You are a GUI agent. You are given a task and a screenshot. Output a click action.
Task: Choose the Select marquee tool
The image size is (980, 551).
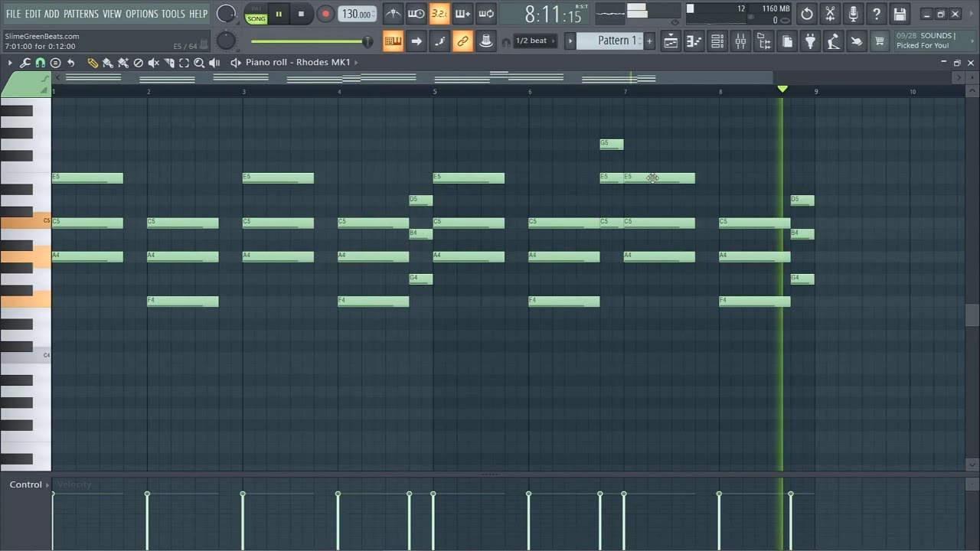point(184,63)
